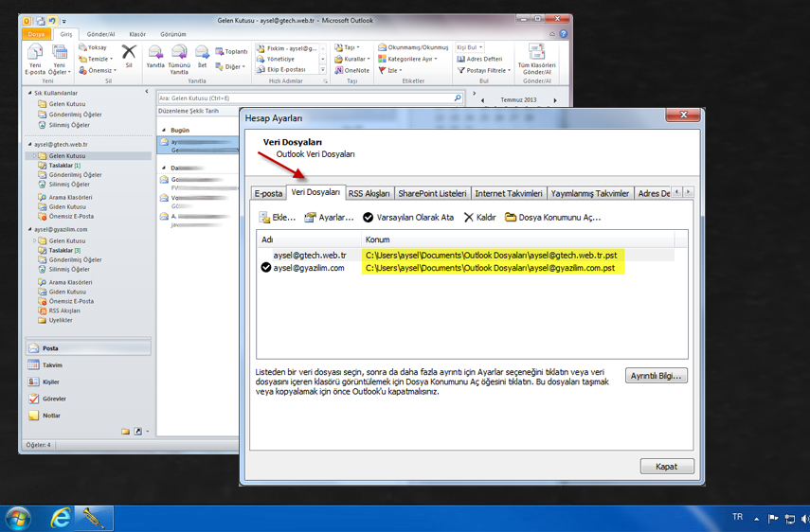Select Taslaklar [1] under aysel@gtech.web.tr
Screen dimensions: 810x532
point(64,166)
